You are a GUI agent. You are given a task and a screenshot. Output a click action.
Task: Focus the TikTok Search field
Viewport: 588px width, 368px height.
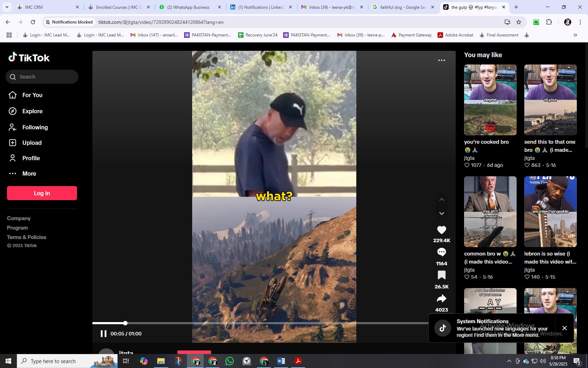pos(42,77)
